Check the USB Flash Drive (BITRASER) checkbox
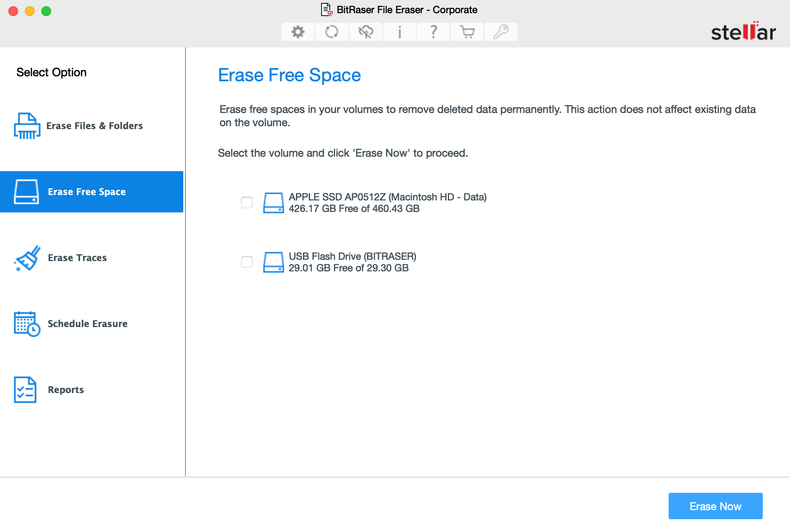790x532 pixels. [247, 262]
